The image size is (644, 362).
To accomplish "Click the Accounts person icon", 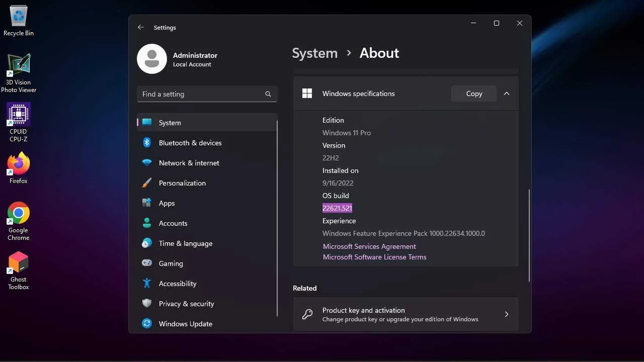I will [147, 223].
